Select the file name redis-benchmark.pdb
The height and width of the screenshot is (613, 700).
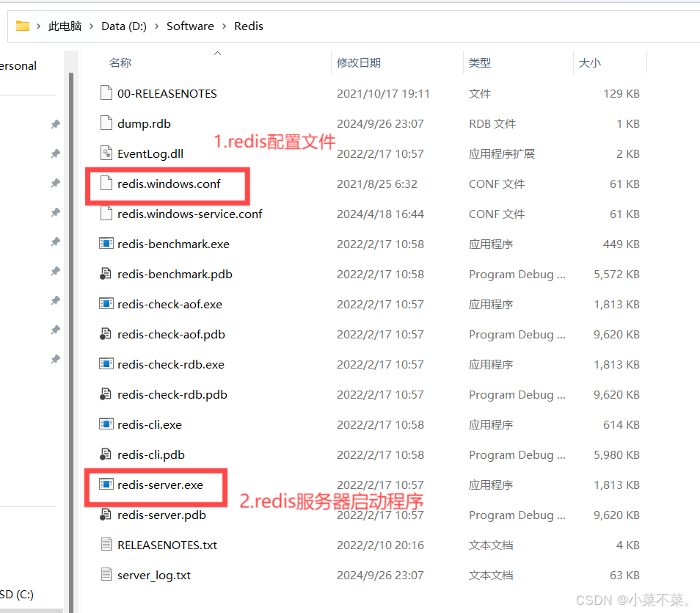click(x=175, y=274)
